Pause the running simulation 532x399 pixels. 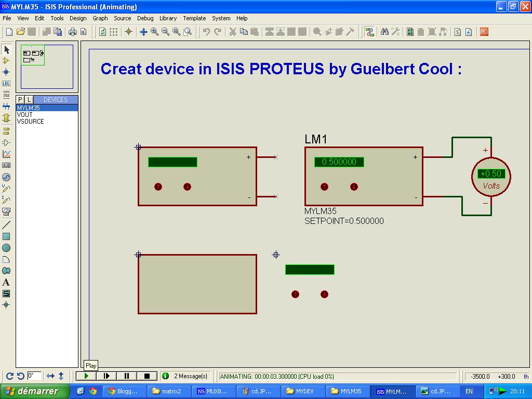[127, 376]
